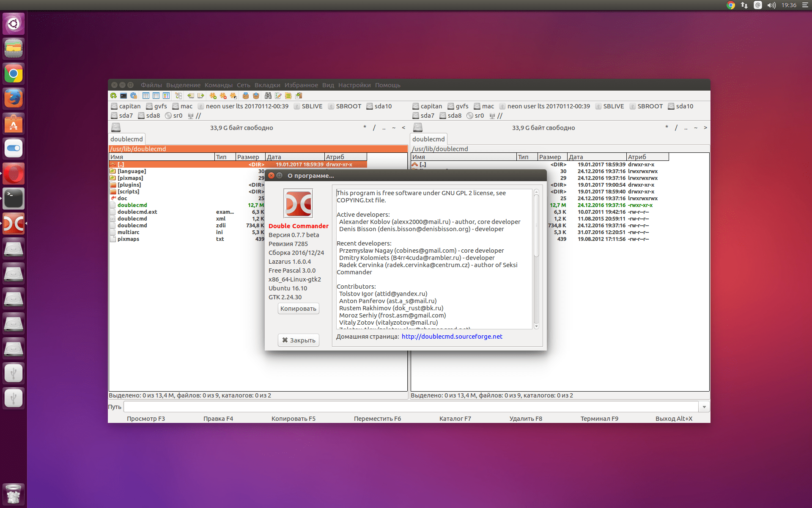The image size is (812, 508).
Task: Open the terminal from the toolbar
Action: tap(123, 96)
